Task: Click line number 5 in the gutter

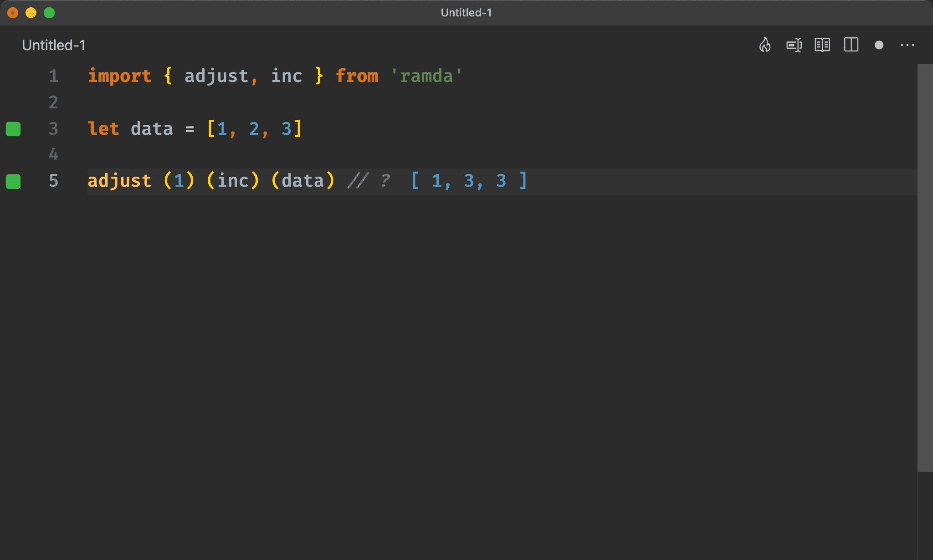Action: [53, 180]
